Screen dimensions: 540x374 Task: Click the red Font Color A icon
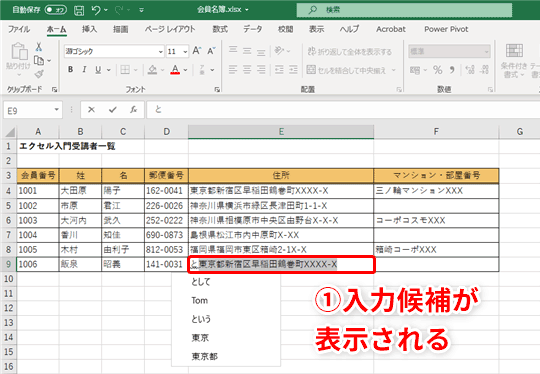tap(175, 70)
